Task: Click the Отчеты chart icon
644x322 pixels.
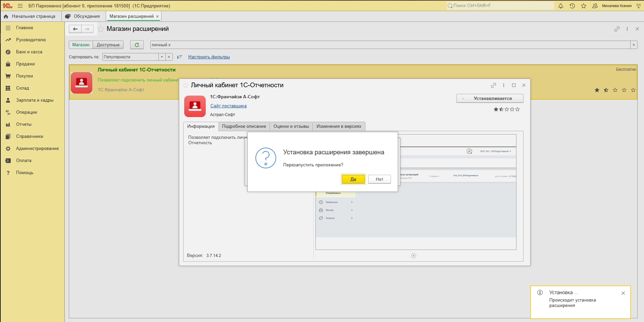Action: (x=8, y=124)
